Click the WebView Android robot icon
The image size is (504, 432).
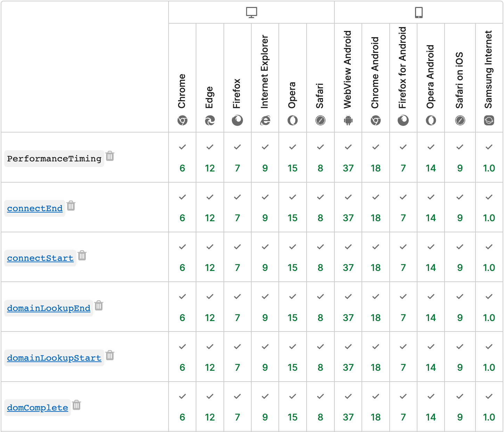348,120
